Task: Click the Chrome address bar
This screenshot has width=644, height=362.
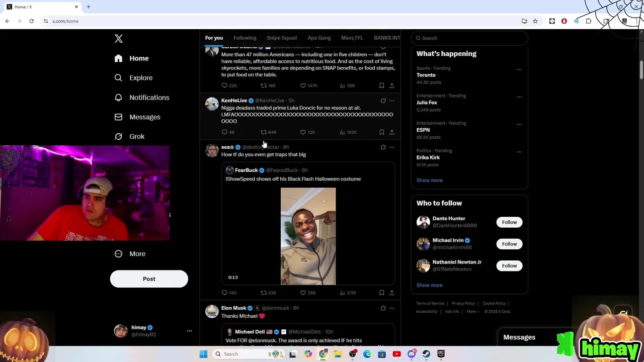Action: [x=282, y=21]
